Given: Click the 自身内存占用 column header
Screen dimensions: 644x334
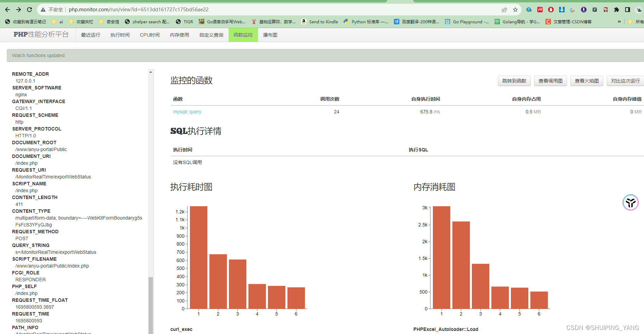Looking at the screenshot, I should pos(526,99).
